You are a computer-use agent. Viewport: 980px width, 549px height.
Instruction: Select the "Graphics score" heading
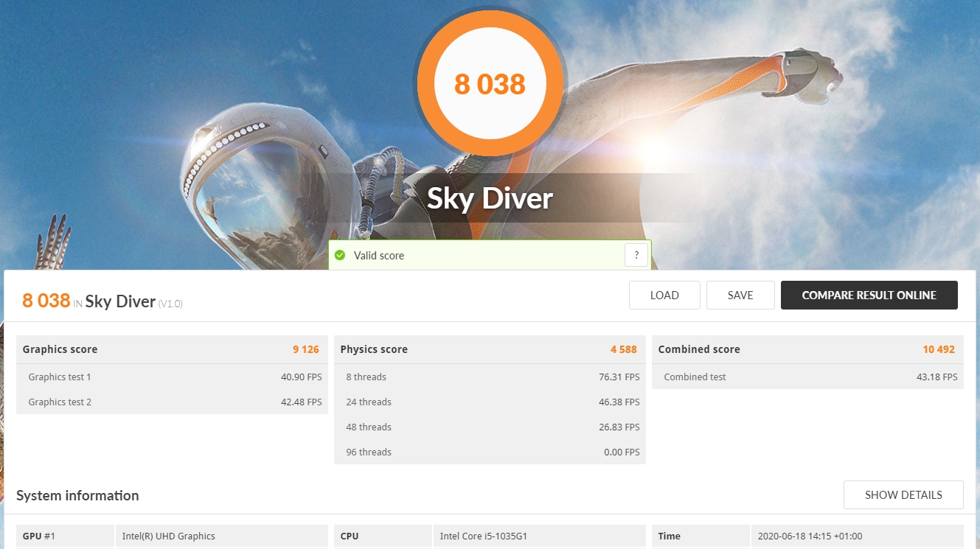(x=60, y=349)
